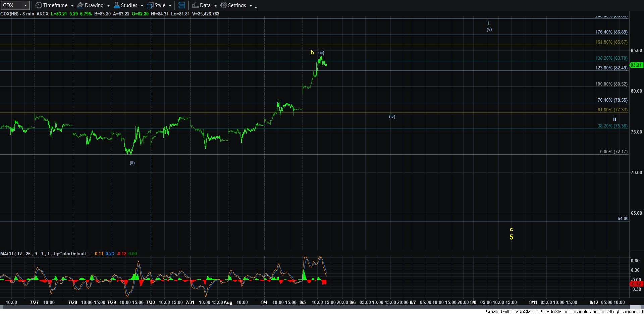
Task: Select the blue 'ii' wave label
Action: coord(614,119)
